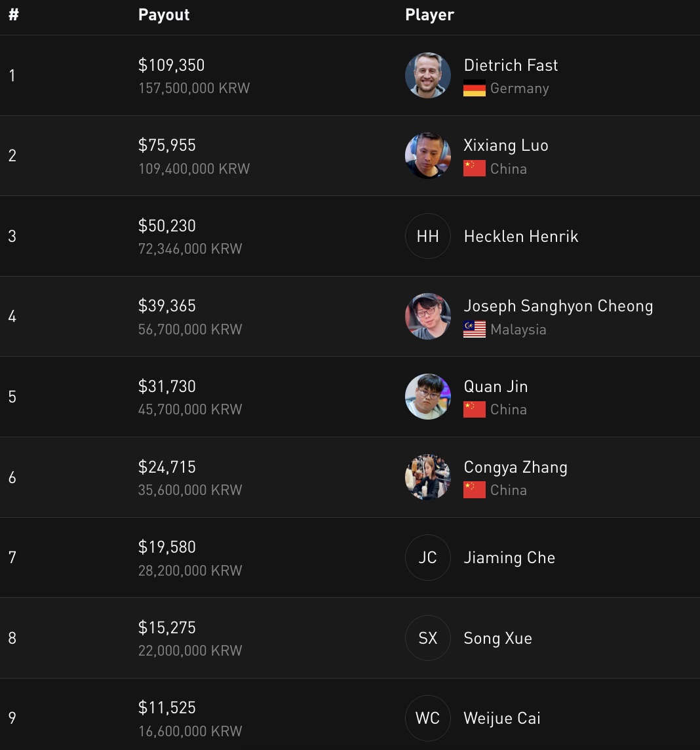Viewport: 700px width, 750px height.
Task: Click the HH initials avatar
Action: (427, 236)
